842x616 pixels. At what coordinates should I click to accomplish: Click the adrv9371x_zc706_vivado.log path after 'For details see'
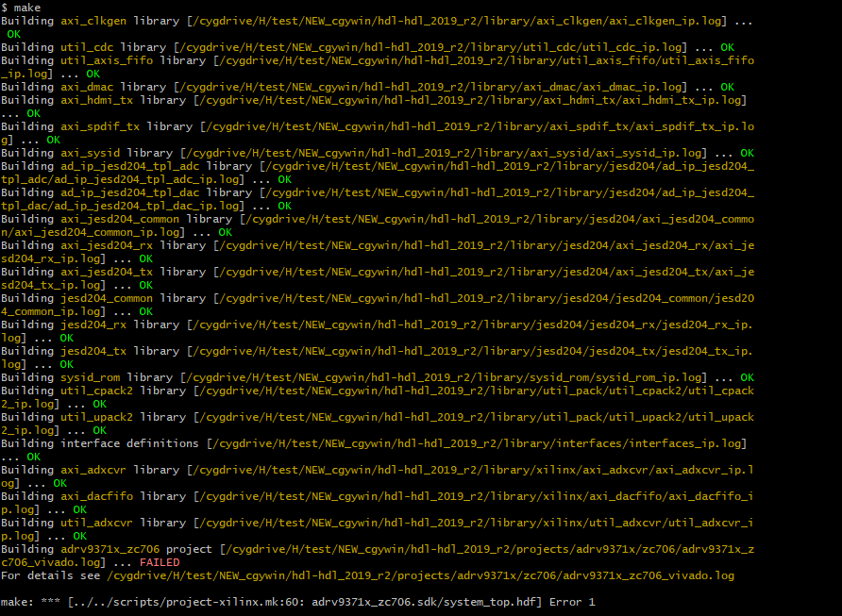tap(420, 575)
